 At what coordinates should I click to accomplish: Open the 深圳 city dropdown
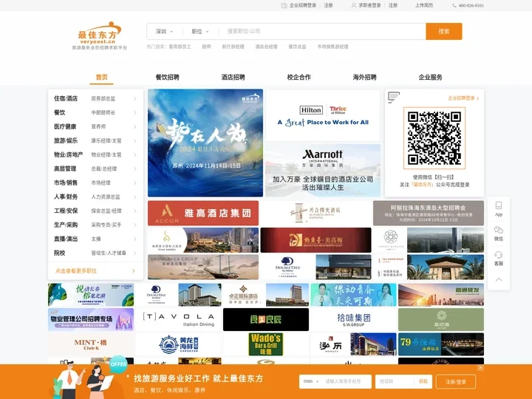pyautogui.click(x=164, y=32)
